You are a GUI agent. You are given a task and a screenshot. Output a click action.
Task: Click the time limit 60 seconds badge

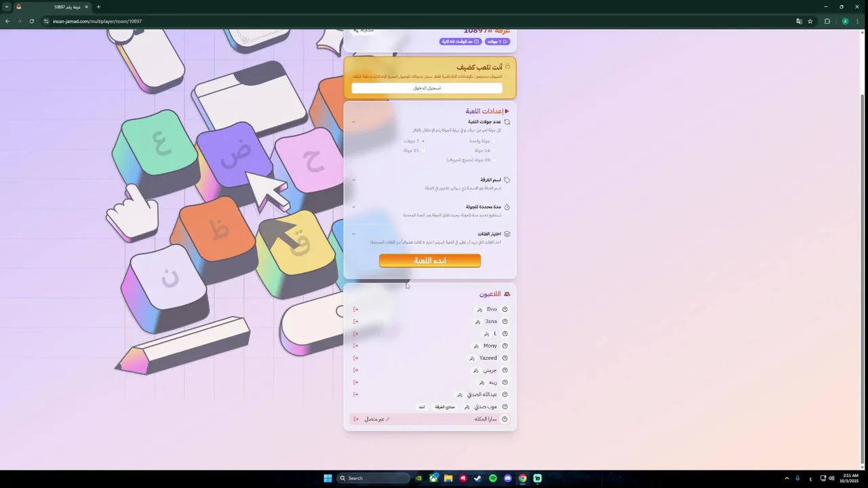pyautogui.click(x=460, y=41)
